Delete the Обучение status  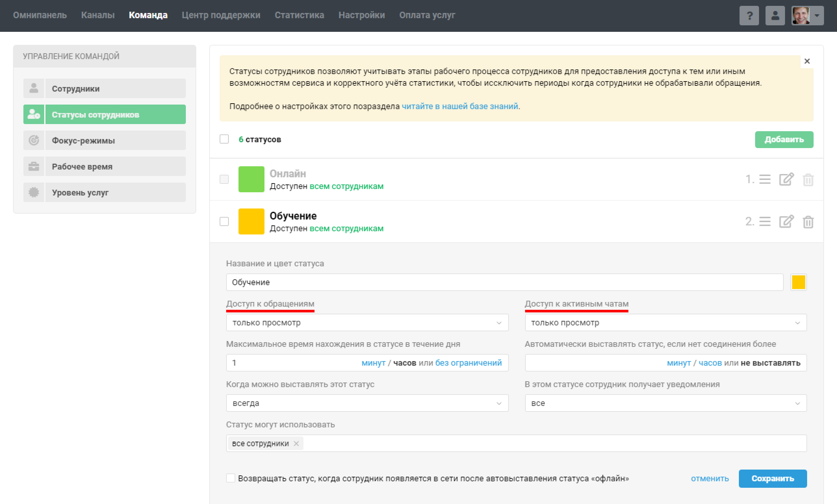pos(808,222)
